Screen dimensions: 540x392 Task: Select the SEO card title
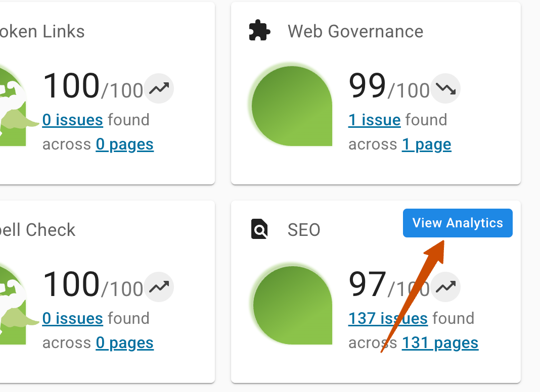click(x=303, y=230)
